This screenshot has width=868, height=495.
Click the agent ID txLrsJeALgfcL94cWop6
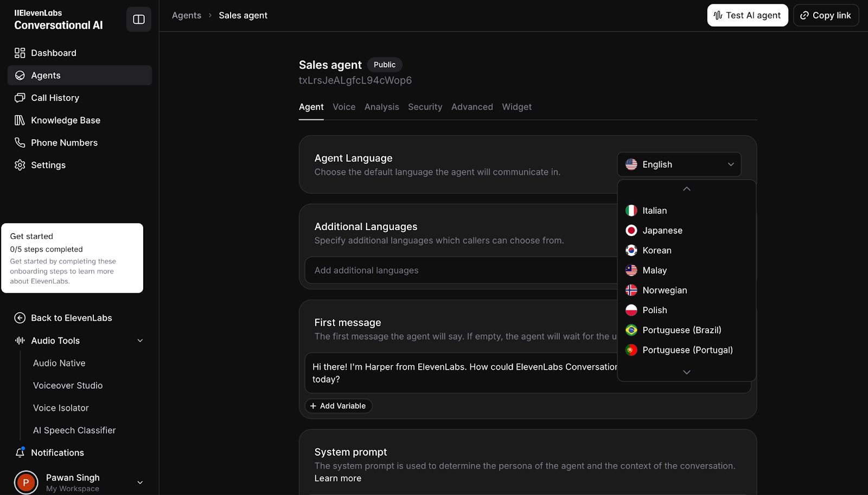coord(355,80)
